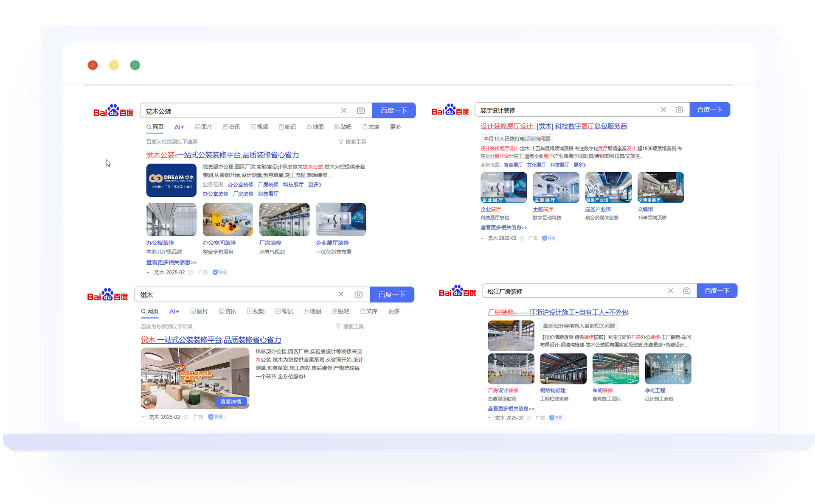This screenshot has height=504, width=815.
Task: Open 厂房装修——江浙沪设计施工 result link
Action: pyautogui.click(x=558, y=312)
